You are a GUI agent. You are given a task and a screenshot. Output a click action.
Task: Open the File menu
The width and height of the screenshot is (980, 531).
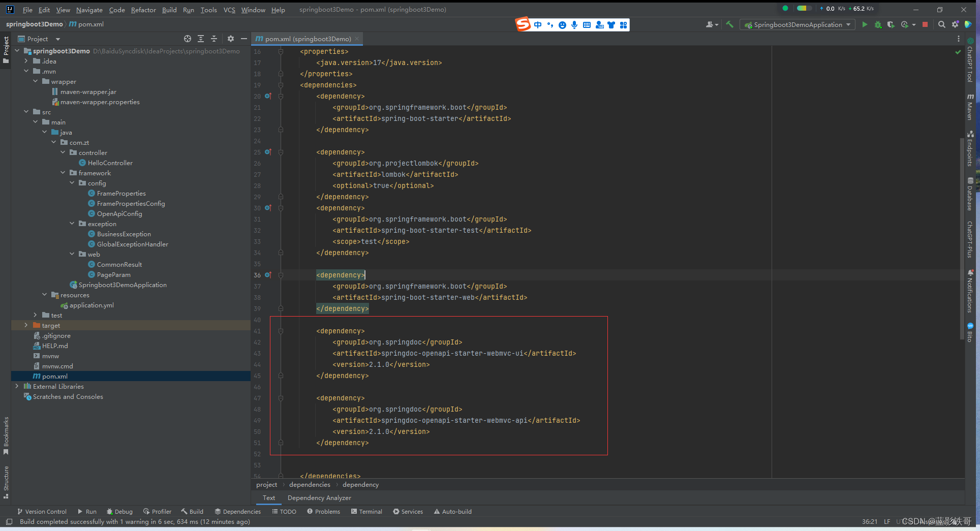(27, 10)
